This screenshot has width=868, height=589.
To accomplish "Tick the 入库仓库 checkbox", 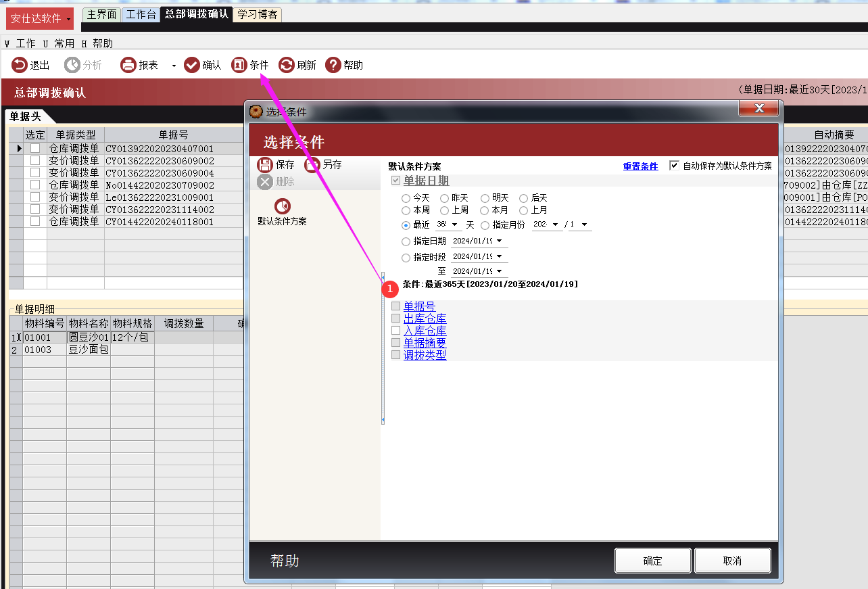I will pyautogui.click(x=396, y=331).
